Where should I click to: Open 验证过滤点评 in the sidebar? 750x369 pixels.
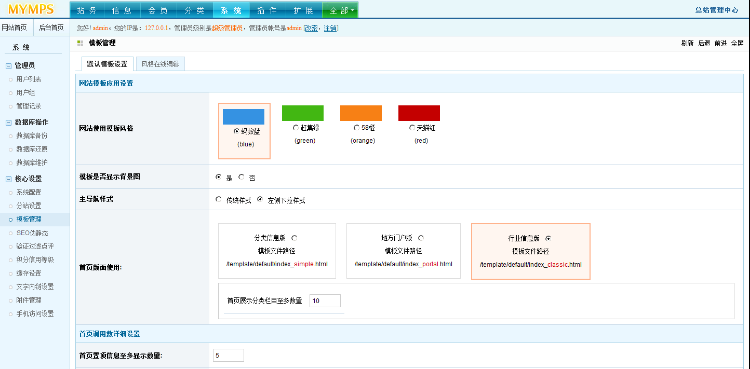coord(35,246)
